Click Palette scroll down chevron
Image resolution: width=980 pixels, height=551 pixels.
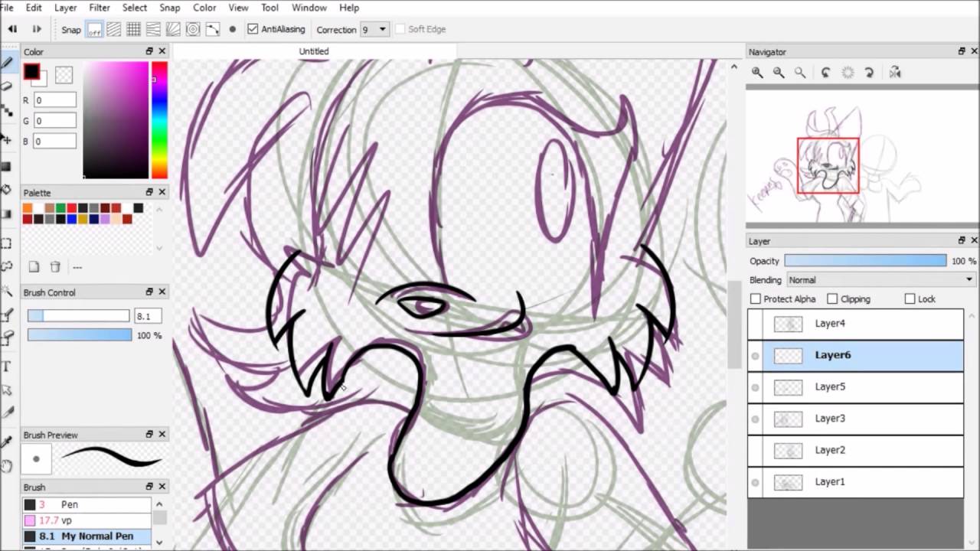(x=159, y=248)
